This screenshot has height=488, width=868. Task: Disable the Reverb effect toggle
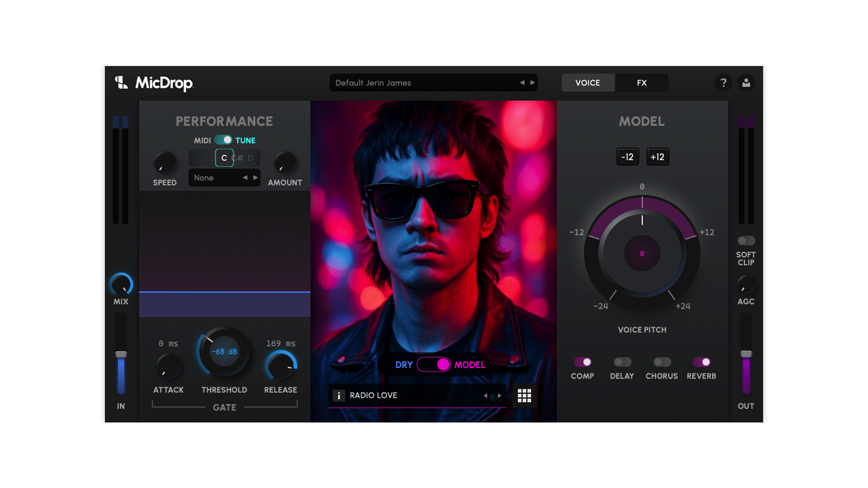[x=701, y=362]
